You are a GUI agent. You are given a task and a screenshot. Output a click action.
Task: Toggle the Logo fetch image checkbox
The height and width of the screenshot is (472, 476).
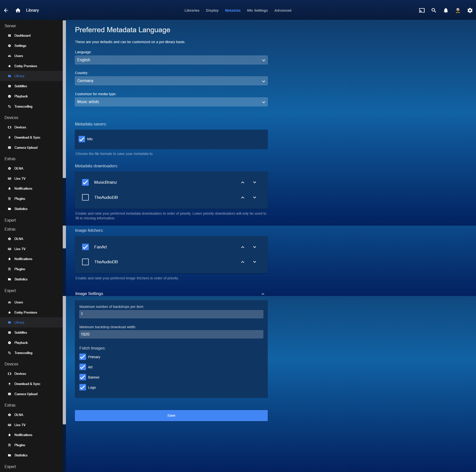coord(83,387)
